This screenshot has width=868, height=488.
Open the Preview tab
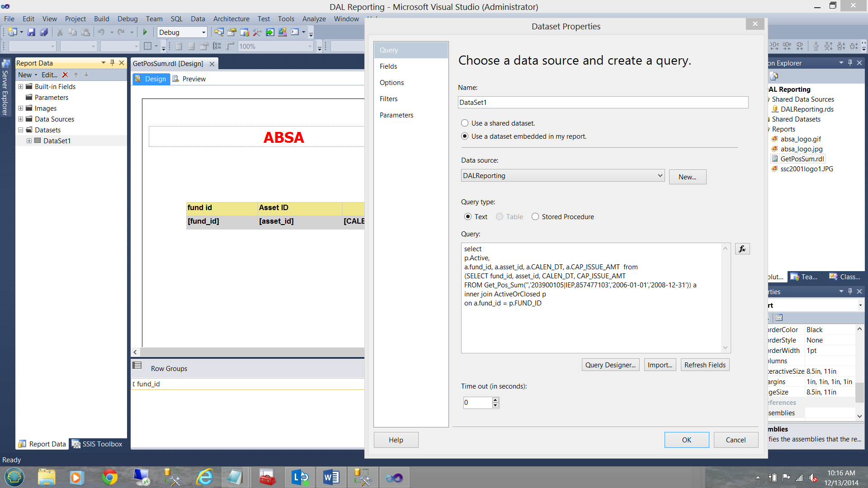tap(193, 79)
